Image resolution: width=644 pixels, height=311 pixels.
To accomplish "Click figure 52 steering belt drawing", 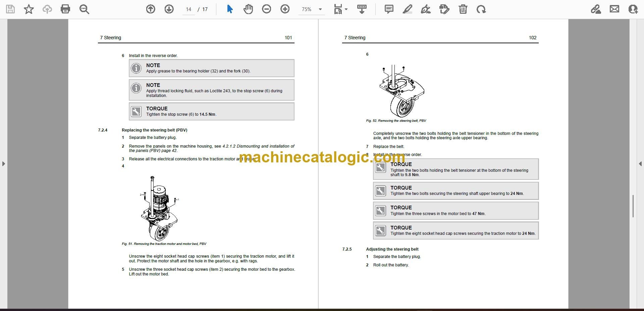I will point(401,91).
